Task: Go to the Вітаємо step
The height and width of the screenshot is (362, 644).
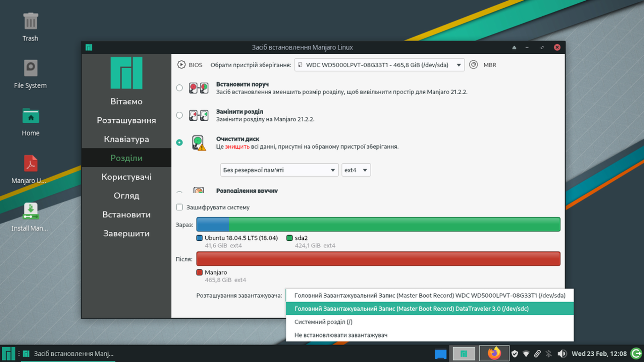Action: [126, 101]
